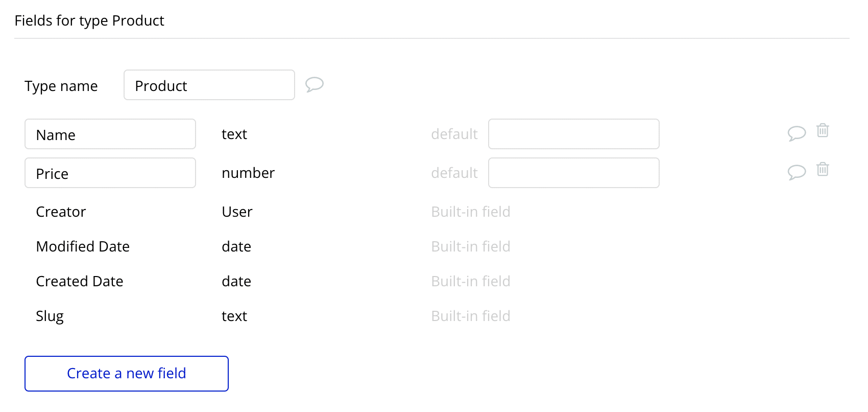Image resolution: width=868 pixels, height=412 pixels.
Task: Click the default value box for the Name field
Action: tap(573, 134)
